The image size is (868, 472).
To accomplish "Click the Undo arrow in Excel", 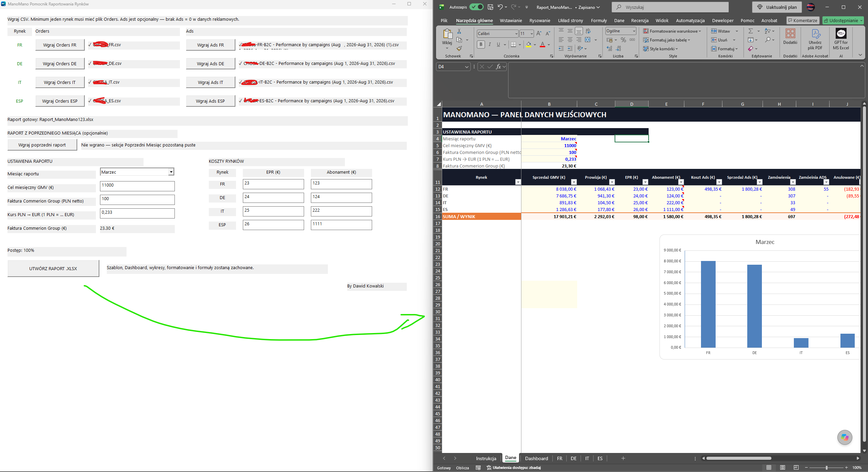I will click(x=500, y=7).
